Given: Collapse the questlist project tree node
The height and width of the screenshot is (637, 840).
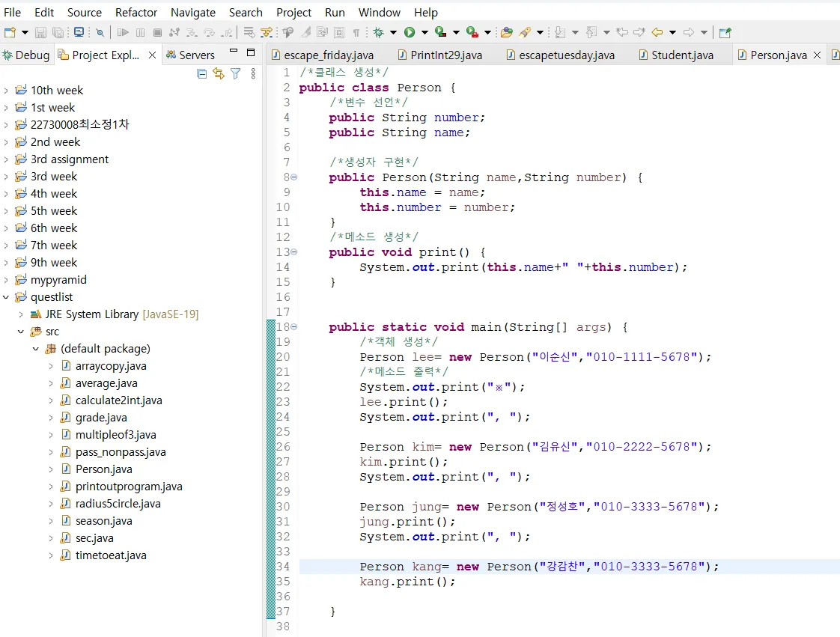Looking at the screenshot, I should point(7,297).
